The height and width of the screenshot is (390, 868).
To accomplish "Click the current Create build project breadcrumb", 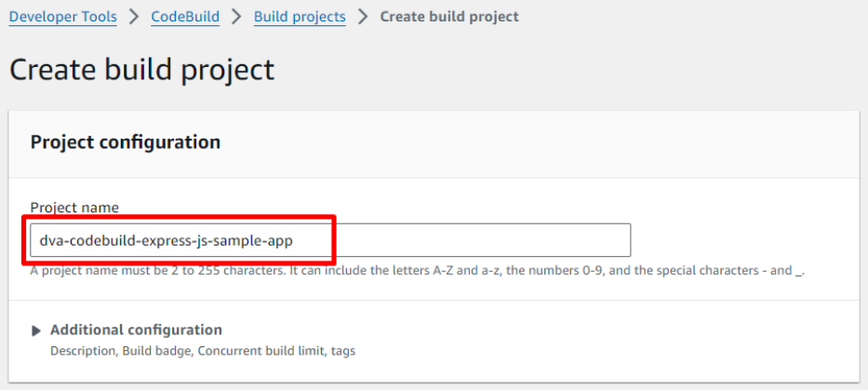I will 449,17.
